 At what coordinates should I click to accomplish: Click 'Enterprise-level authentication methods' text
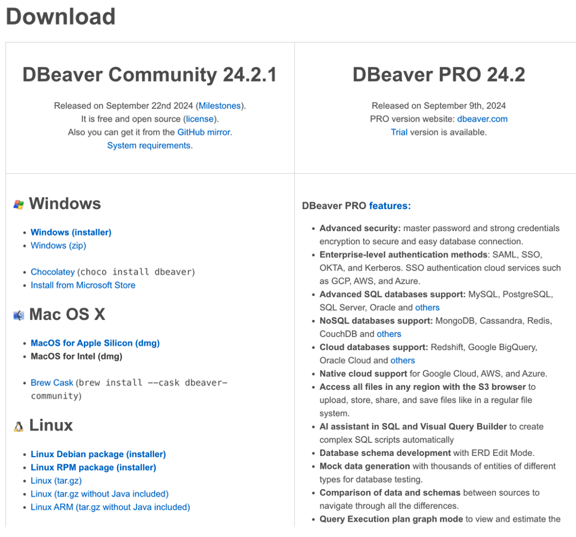(x=403, y=255)
